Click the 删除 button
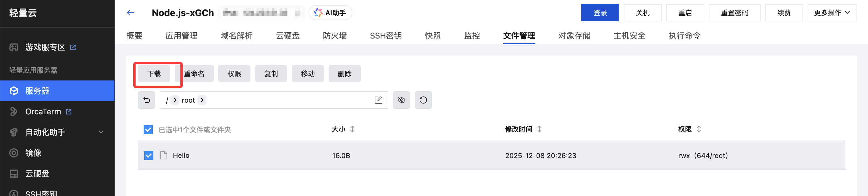 [344, 74]
